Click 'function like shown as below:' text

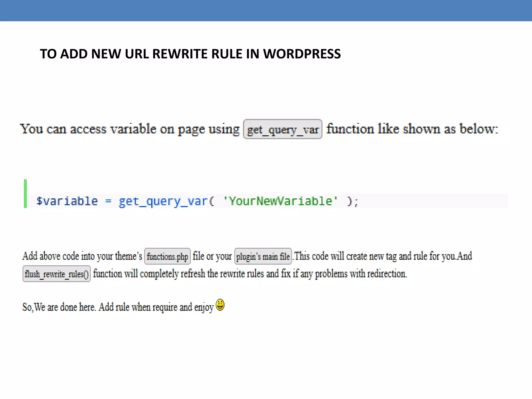pos(412,129)
